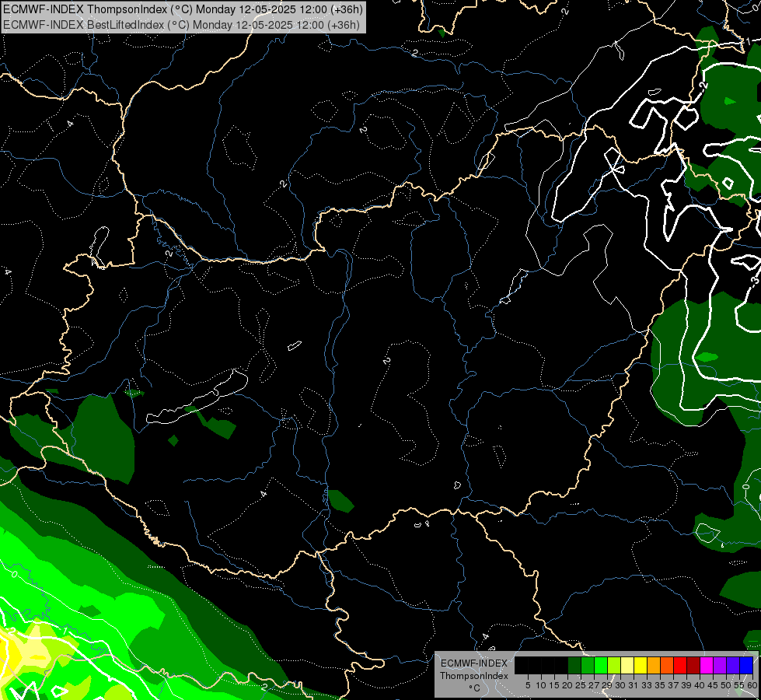The height and width of the screenshot is (700, 761).
Task: Click the legend label 'ECMWF-INDEX'
Action: click(x=474, y=663)
